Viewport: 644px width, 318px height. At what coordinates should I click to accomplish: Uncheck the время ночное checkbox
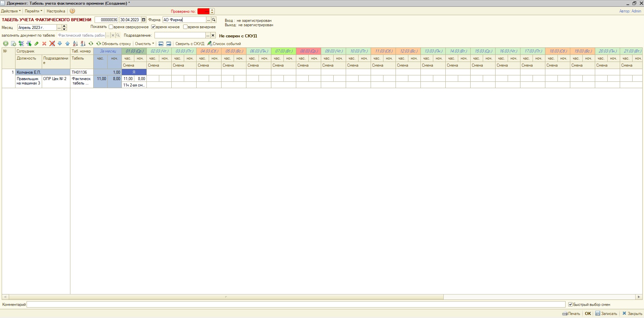click(x=154, y=27)
